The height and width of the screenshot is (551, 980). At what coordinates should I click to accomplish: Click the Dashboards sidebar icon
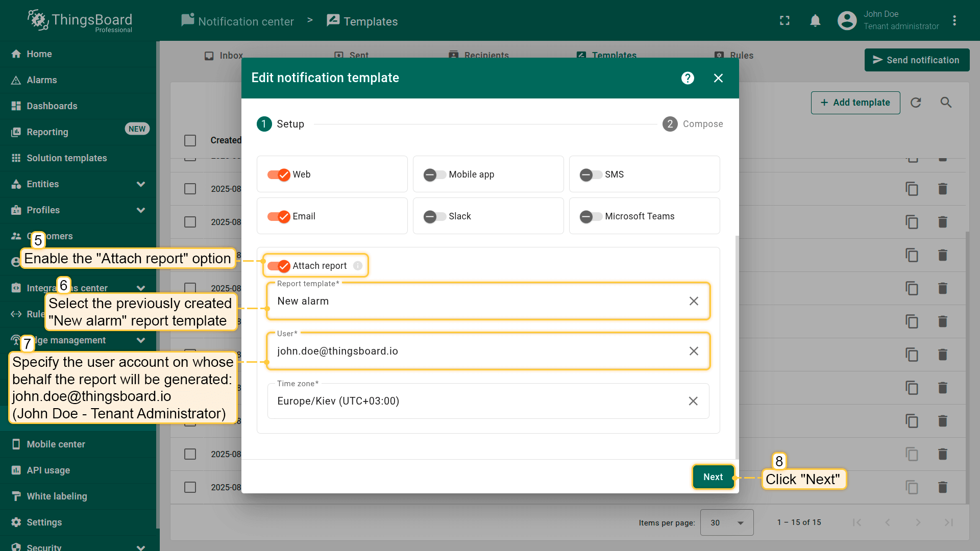[x=16, y=106]
